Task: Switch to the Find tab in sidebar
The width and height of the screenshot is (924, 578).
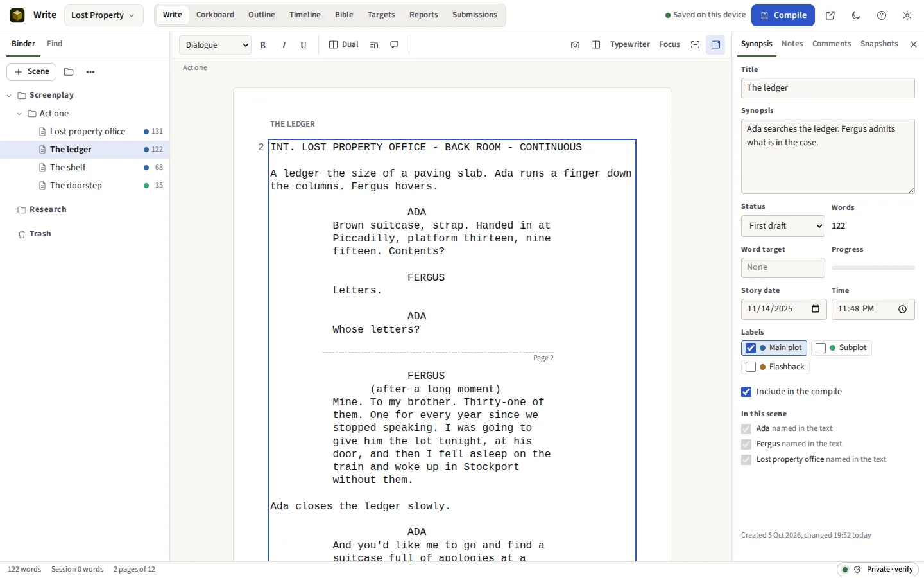Action: pos(55,44)
